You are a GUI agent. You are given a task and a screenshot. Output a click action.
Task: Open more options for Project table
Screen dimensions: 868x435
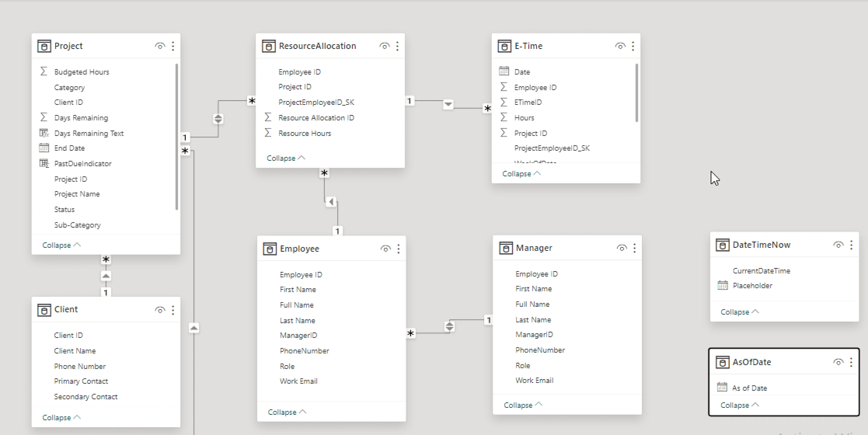(x=173, y=46)
